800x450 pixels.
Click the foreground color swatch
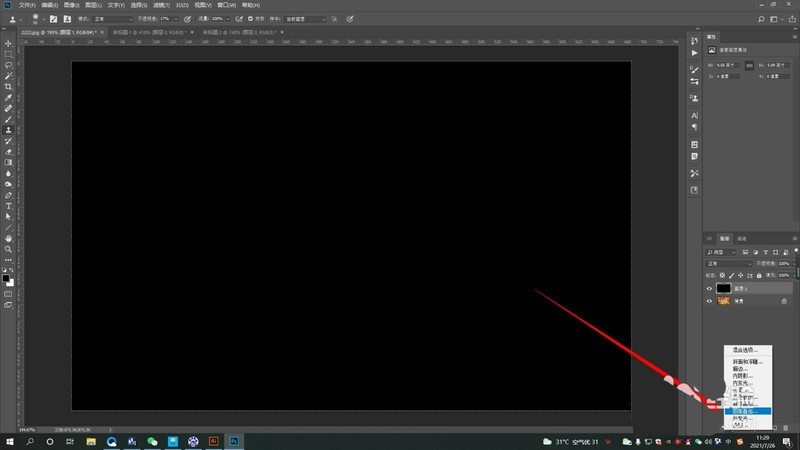click(7, 278)
